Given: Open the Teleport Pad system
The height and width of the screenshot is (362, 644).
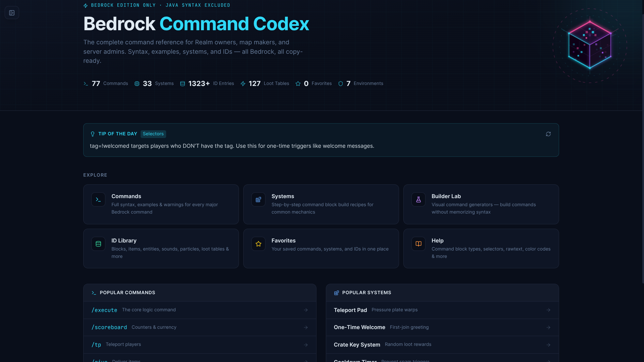Looking at the screenshot, I should pyautogui.click(x=442, y=310).
